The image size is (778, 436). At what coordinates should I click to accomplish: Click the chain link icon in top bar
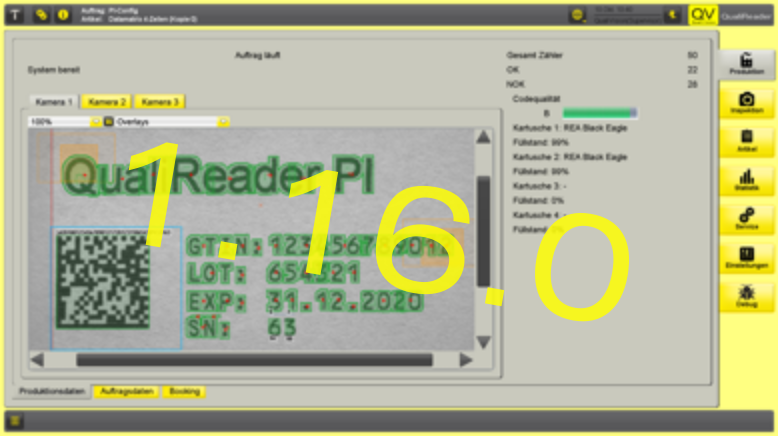[x=40, y=15]
